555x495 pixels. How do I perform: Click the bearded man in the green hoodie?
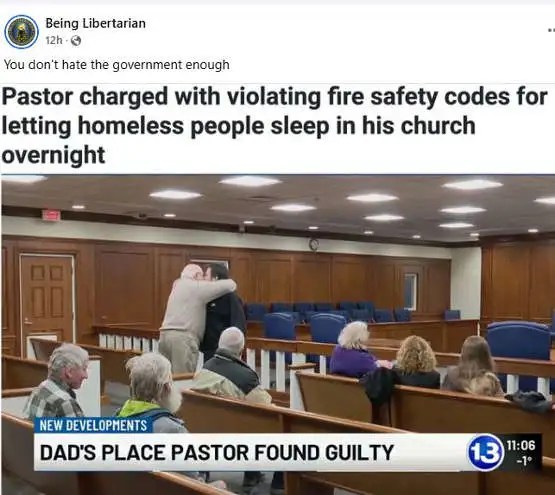(x=152, y=393)
